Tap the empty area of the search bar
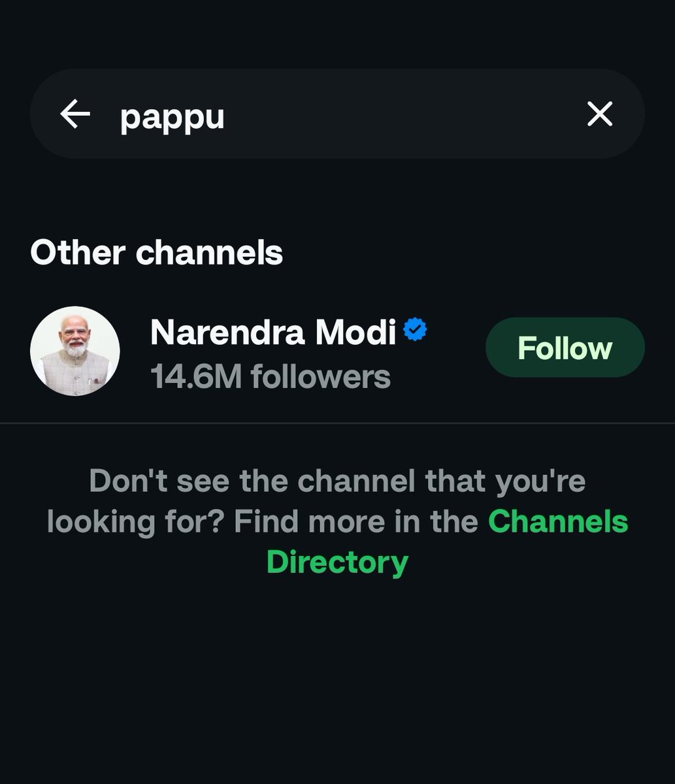The width and height of the screenshot is (675, 784). 405,114
